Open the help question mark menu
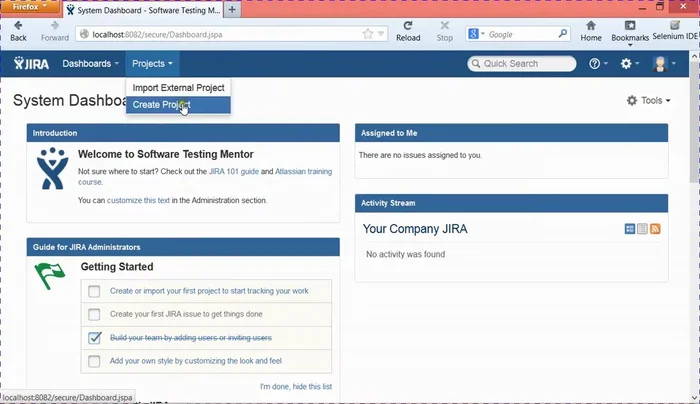The height and width of the screenshot is (404, 700). click(x=596, y=64)
